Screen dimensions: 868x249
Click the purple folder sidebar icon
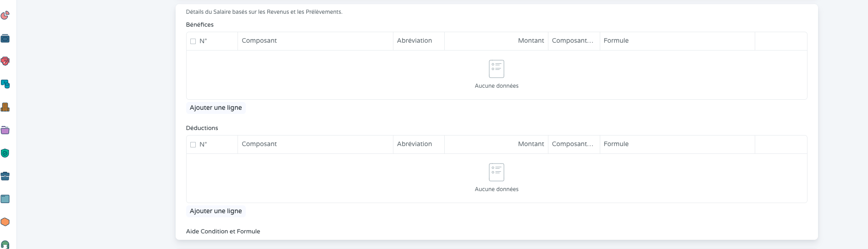click(x=5, y=130)
